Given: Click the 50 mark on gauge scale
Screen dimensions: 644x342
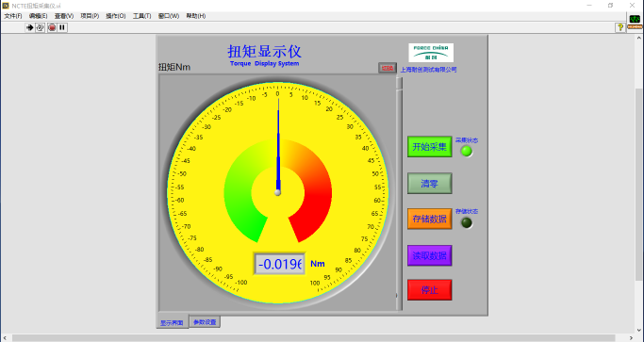Looking at the screenshot, I should (x=375, y=173).
